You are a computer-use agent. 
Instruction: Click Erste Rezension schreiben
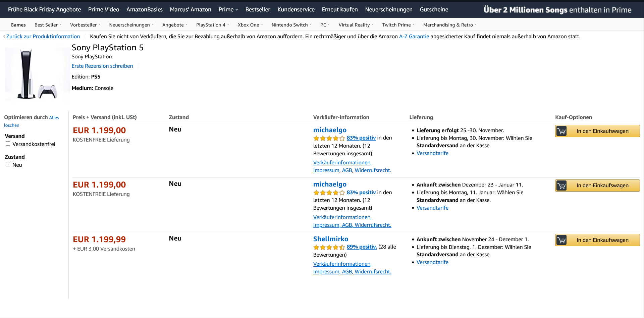click(x=102, y=66)
